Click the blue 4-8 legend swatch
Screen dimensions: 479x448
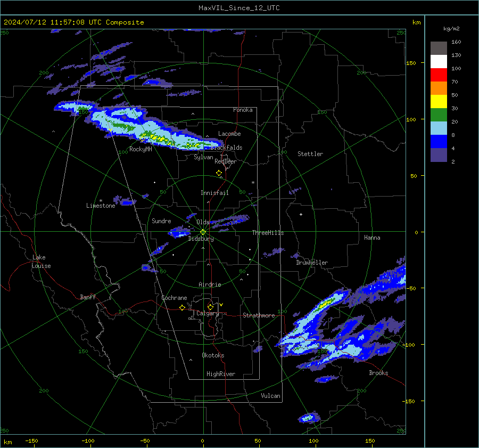click(439, 141)
